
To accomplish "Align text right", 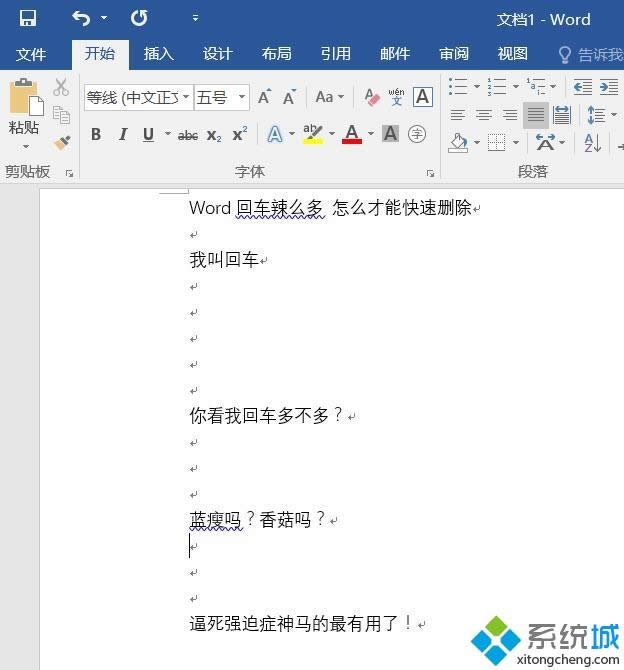I will tap(509, 115).
